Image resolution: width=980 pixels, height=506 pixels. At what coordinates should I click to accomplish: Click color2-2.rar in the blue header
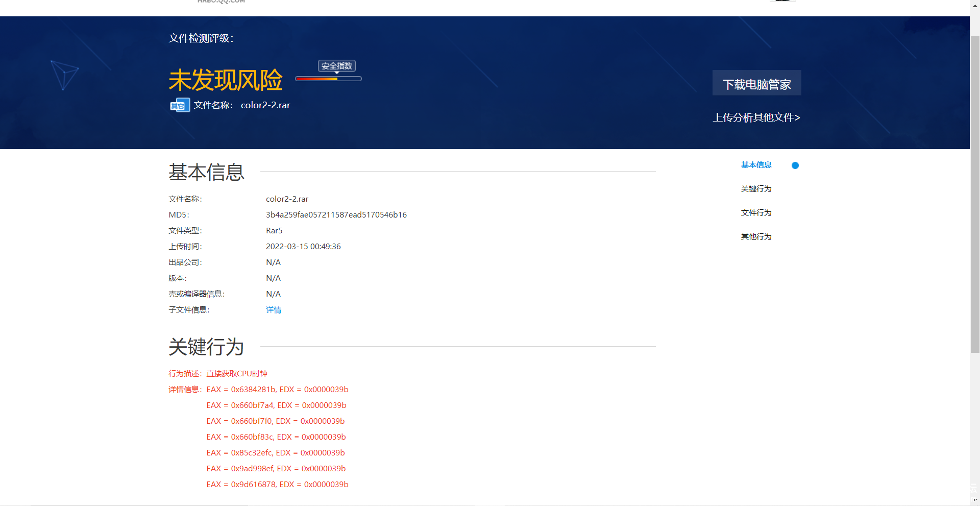(265, 105)
